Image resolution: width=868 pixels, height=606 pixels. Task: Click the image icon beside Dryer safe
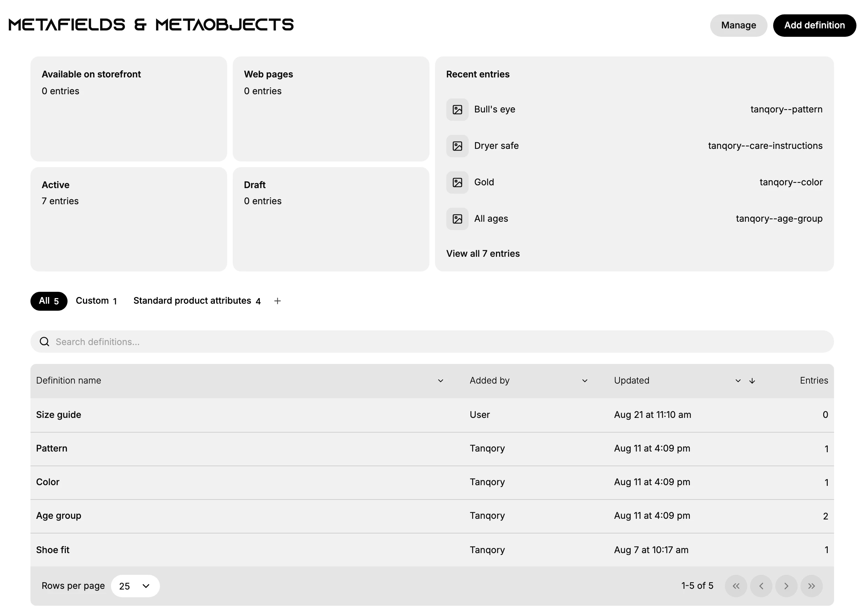457,146
